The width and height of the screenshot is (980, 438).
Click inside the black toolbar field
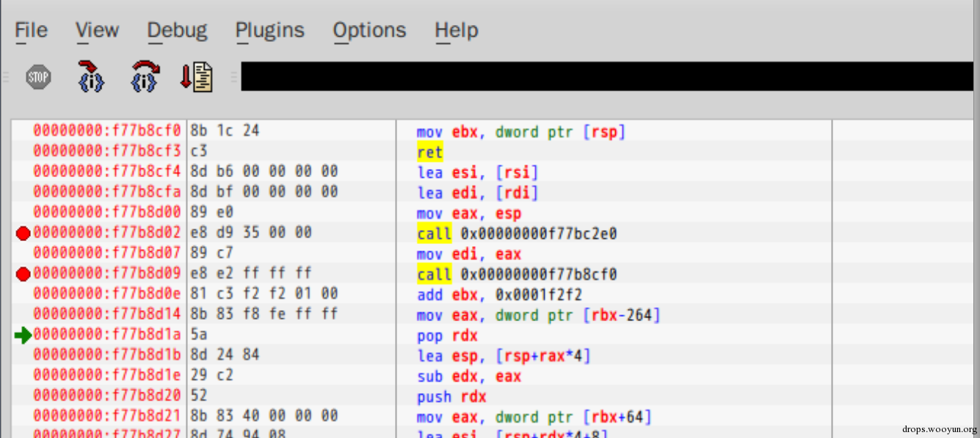click(610, 76)
